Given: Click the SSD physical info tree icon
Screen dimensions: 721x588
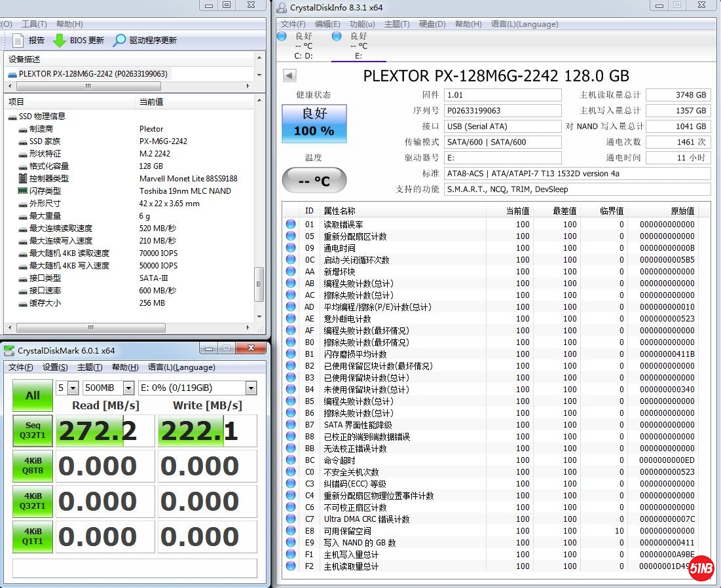Looking at the screenshot, I should [x=12, y=117].
